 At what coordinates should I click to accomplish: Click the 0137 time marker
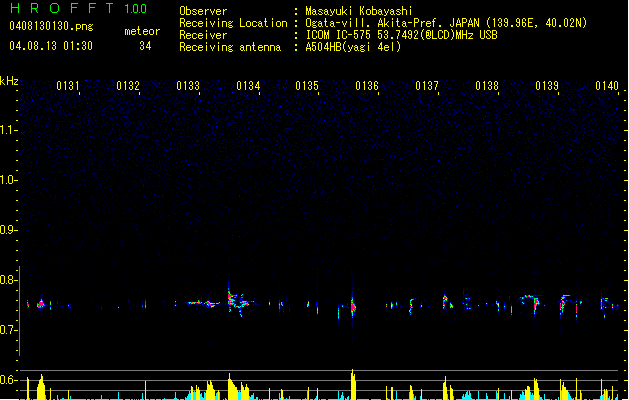[x=427, y=86]
